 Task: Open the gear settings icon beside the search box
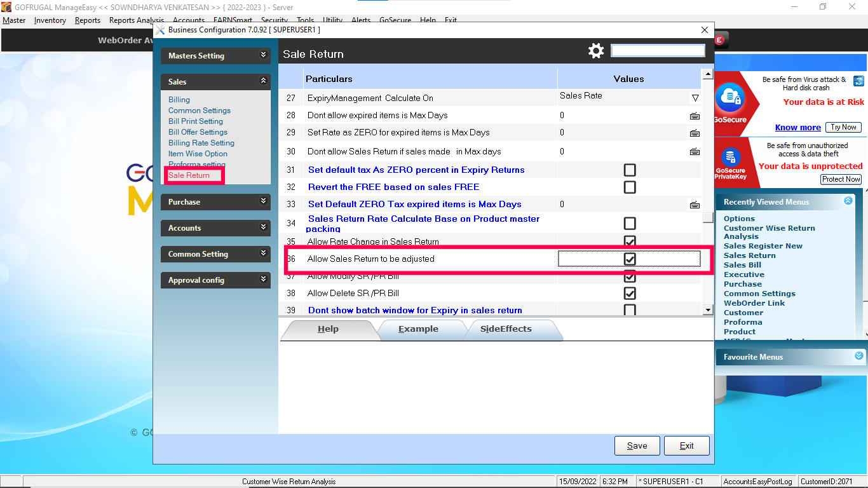[596, 51]
